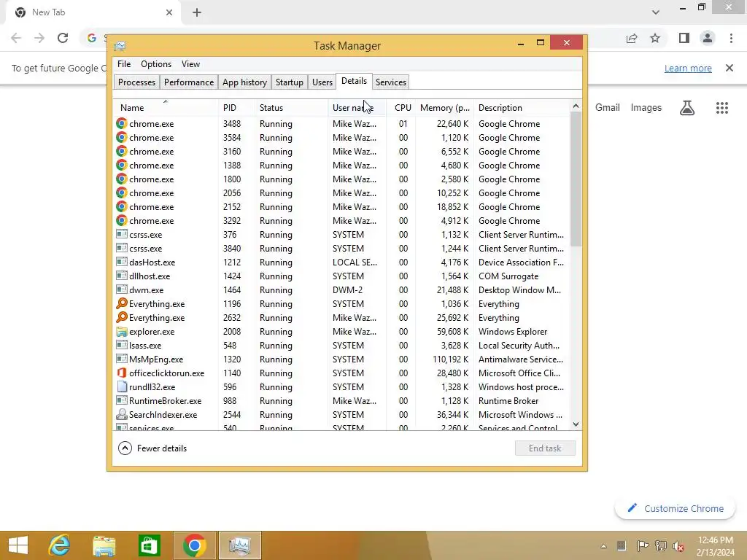The height and width of the screenshot is (560, 747).
Task: Open the Google apps grid
Action: [722, 108]
